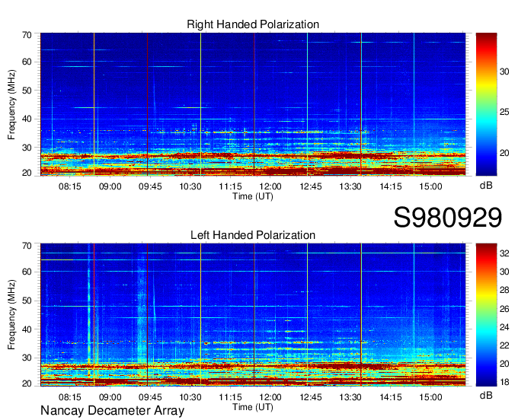518x420 pixels.
Task: Click the 18 value on the bottom colorbar
Action: [504, 382]
